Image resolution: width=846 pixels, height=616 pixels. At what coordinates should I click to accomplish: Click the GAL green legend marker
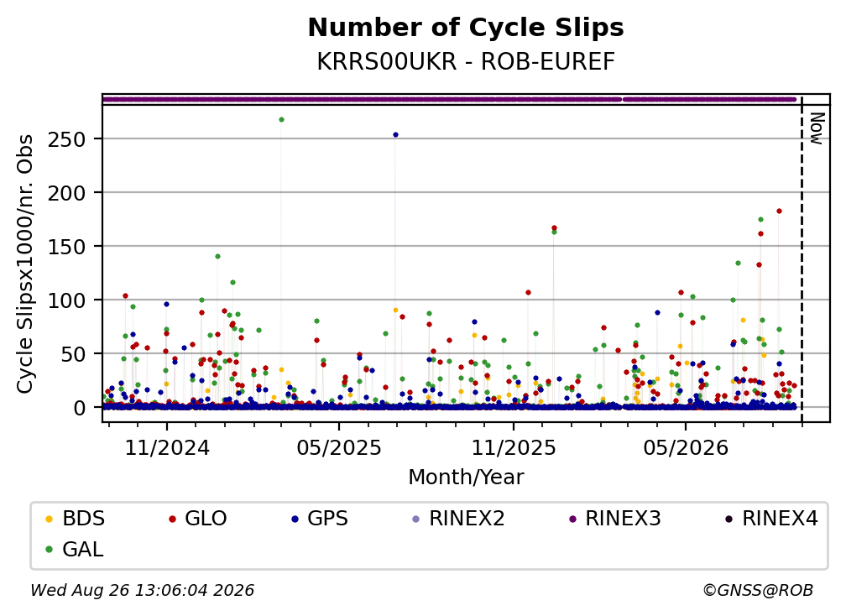49,550
